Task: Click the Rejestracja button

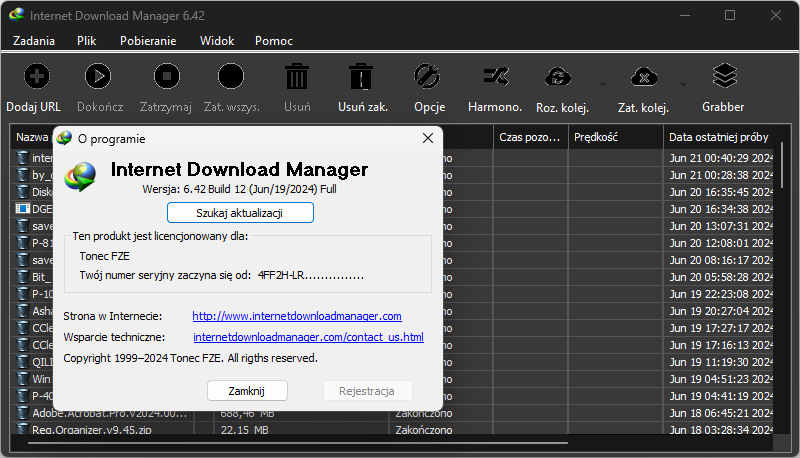Action: (367, 391)
